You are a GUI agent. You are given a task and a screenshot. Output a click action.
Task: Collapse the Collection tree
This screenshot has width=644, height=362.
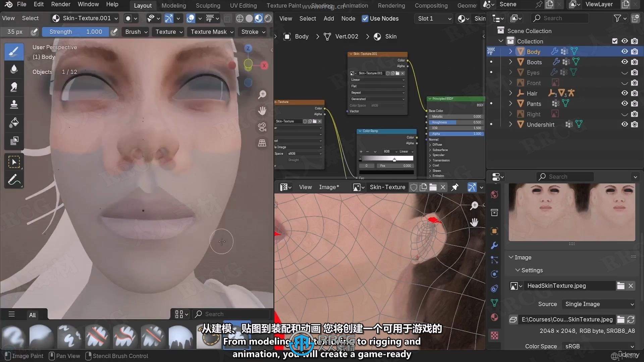pos(501,41)
